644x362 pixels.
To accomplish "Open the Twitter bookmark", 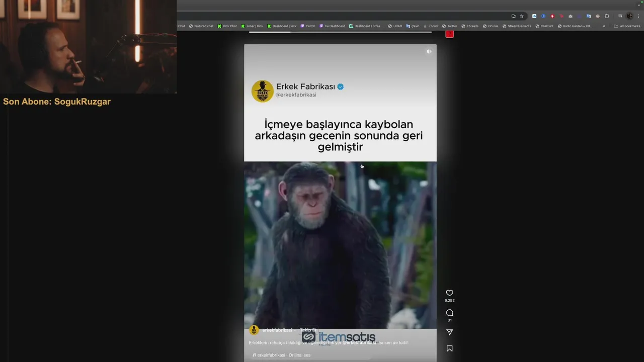I will [x=450, y=26].
